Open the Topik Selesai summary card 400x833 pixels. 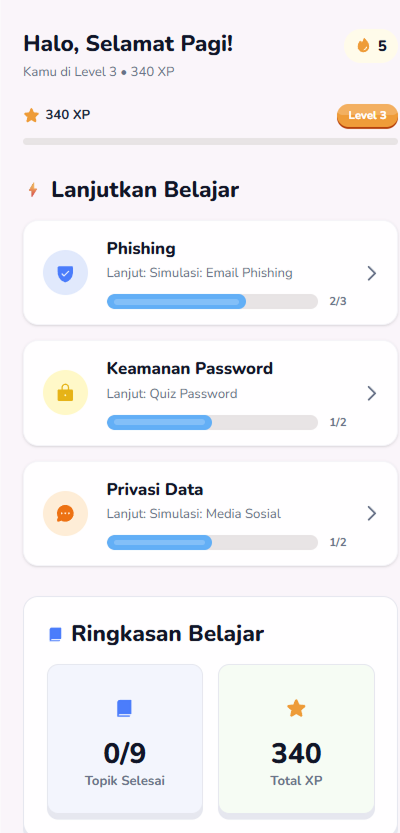(x=125, y=741)
